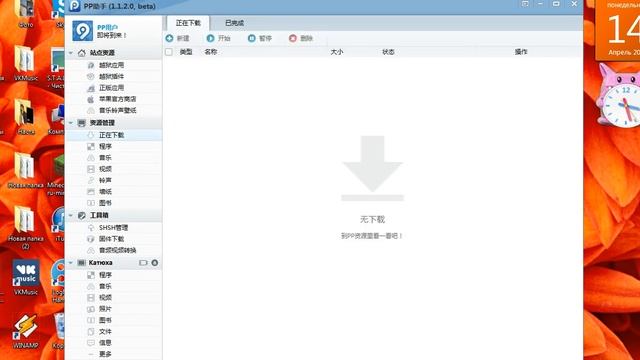Collapse the 站点资源 section arrow
The image size is (640, 360).
[71, 53]
